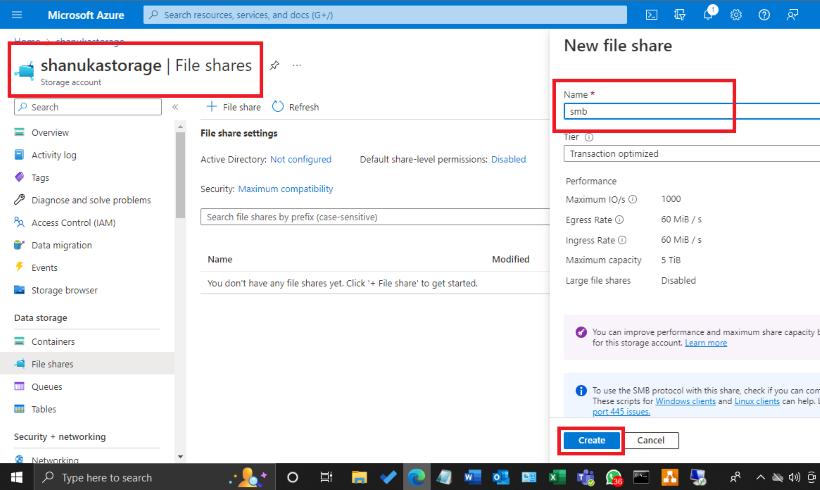The image size is (820, 490).
Task: Open the Events menu item
Action: coord(44,267)
